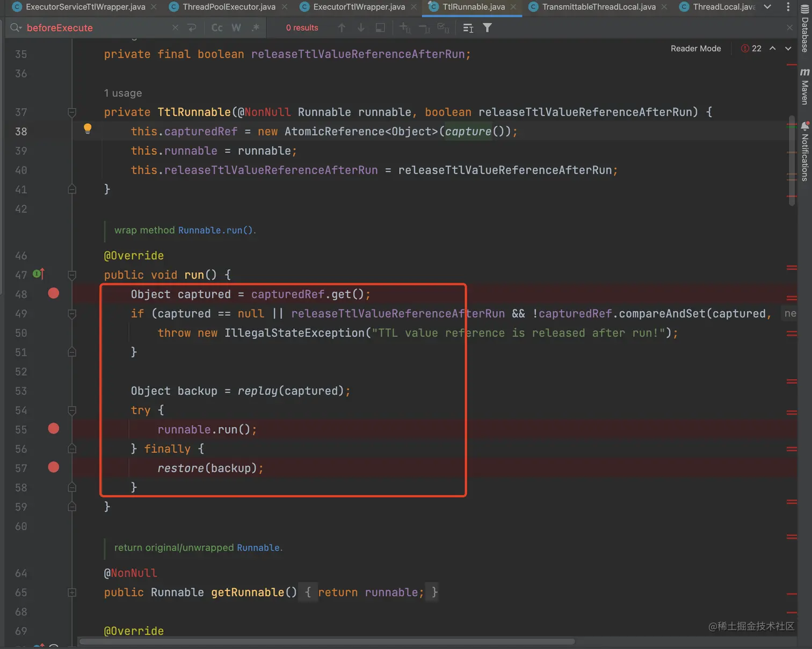
Task: Click the override gutter icon on line 47
Action: pos(39,274)
